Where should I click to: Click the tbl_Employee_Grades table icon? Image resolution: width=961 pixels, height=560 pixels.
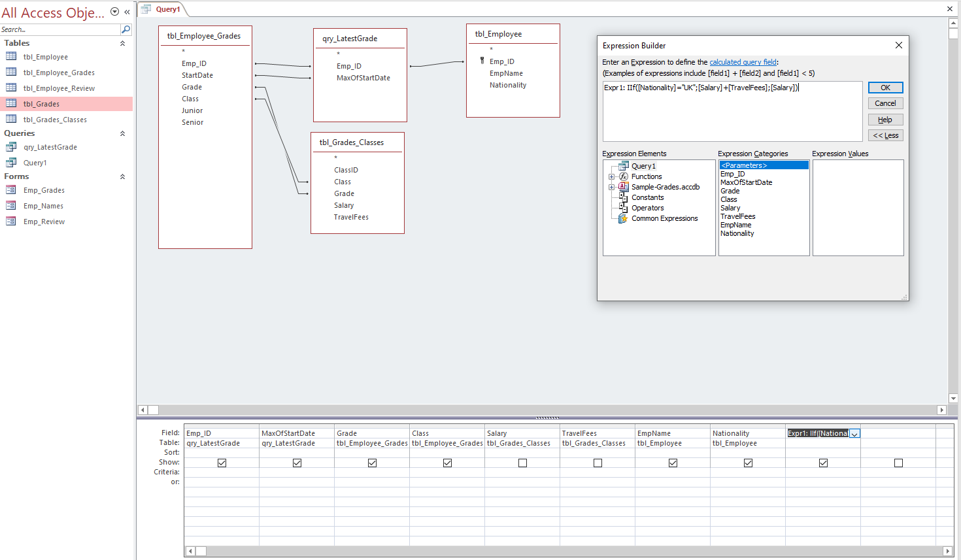point(11,72)
